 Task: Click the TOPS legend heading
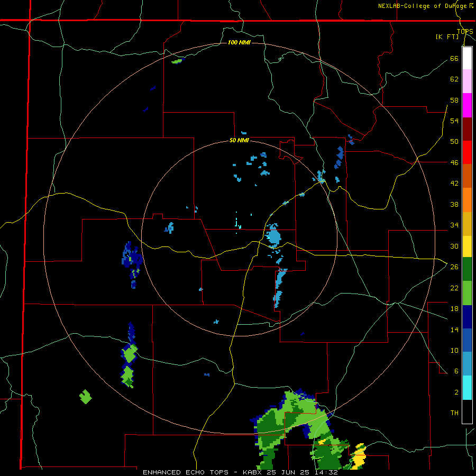pyautogui.click(x=465, y=31)
